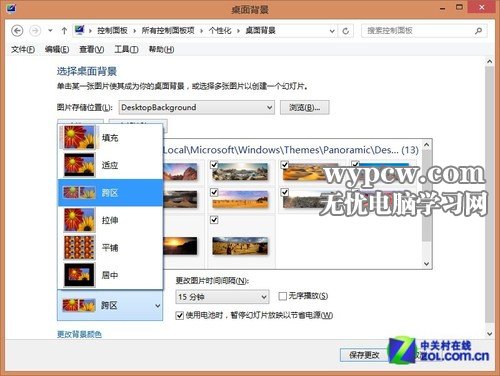Open the 帮助(H) menu
The height and width of the screenshot is (376, 500).
pyautogui.click(x=161, y=49)
